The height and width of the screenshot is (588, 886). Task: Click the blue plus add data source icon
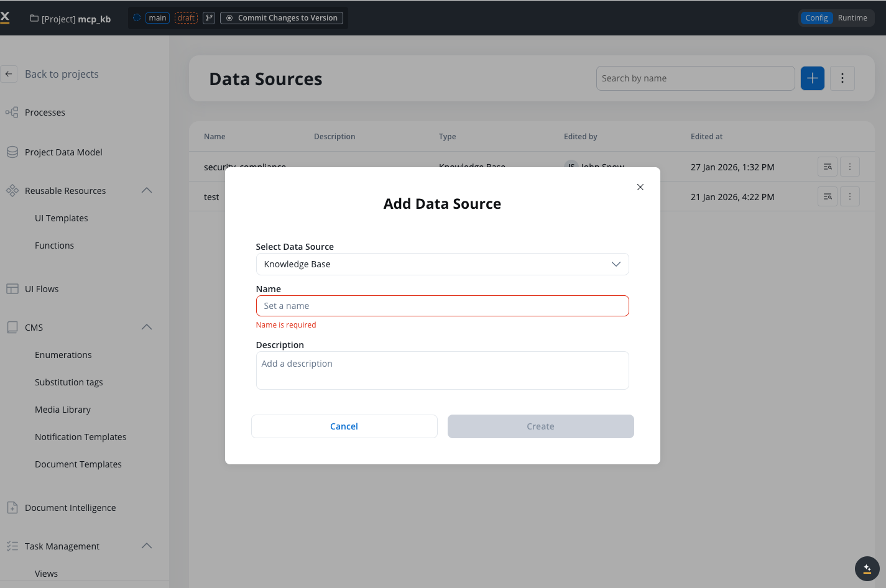(x=812, y=78)
